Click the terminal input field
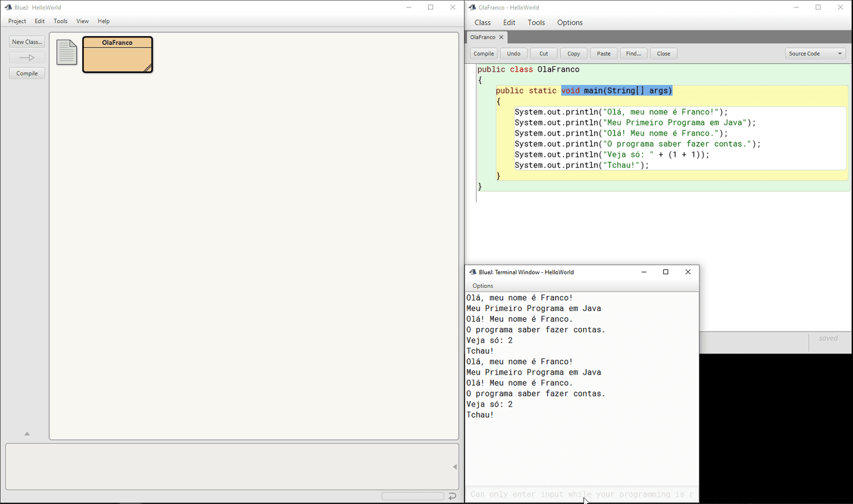The image size is (853, 504). (x=582, y=494)
